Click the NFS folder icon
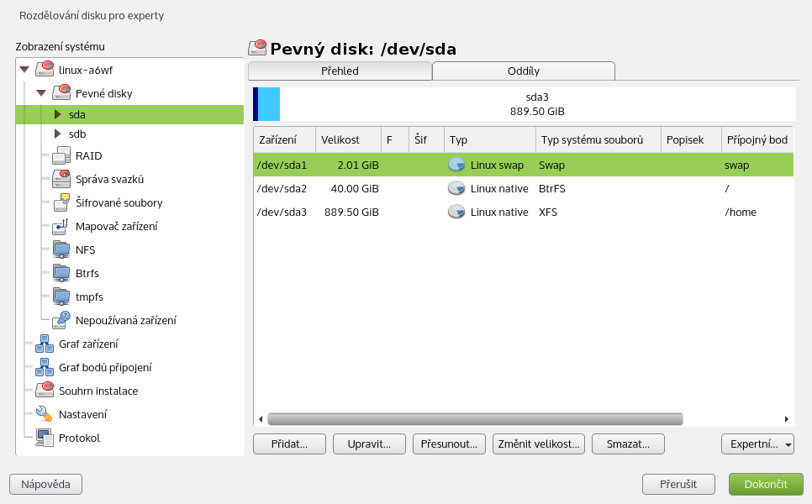Image resolution: width=812 pixels, height=504 pixels. [61, 250]
